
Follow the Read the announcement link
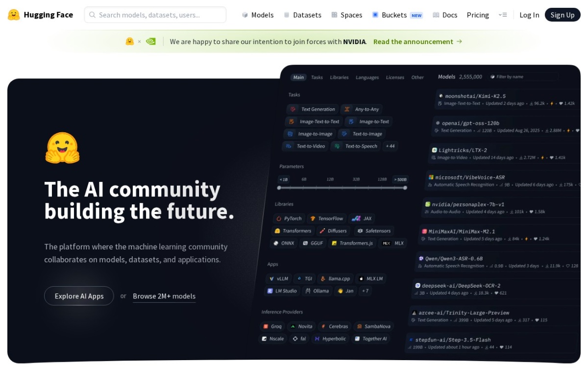[x=417, y=42]
